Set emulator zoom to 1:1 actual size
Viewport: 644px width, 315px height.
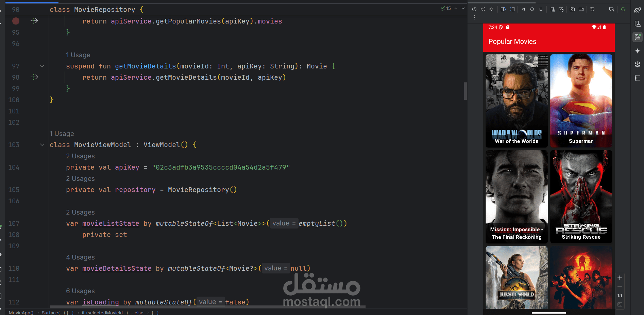click(x=620, y=296)
